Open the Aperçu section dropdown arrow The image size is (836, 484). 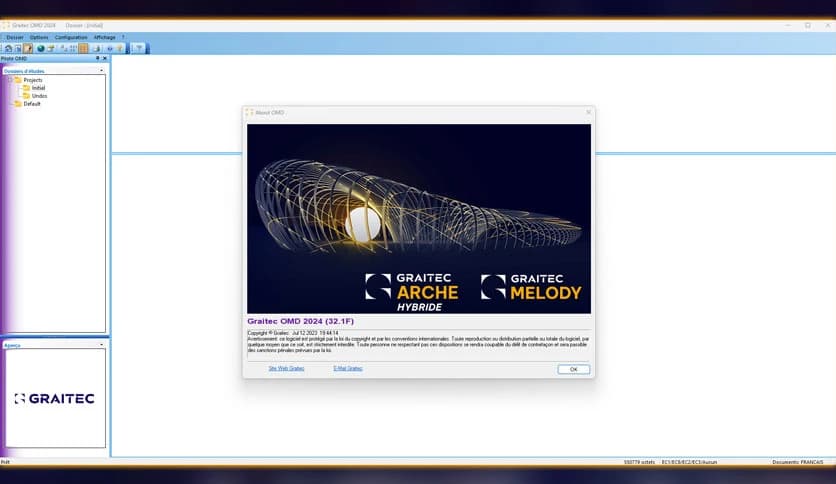[x=101, y=345]
